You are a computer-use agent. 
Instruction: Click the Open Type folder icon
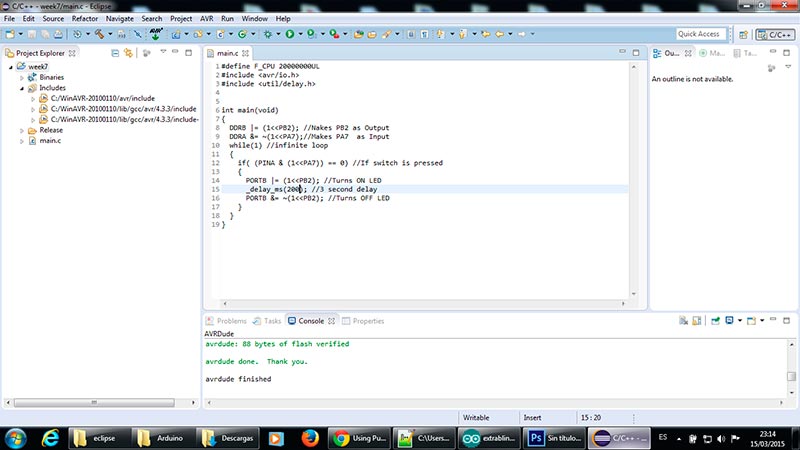pos(359,34)
